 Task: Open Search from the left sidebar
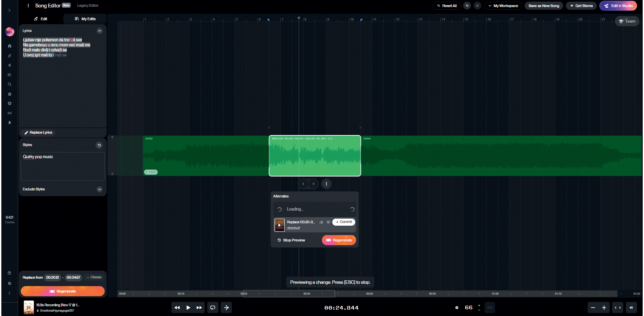pyautogui.click(x=10, y=84)
